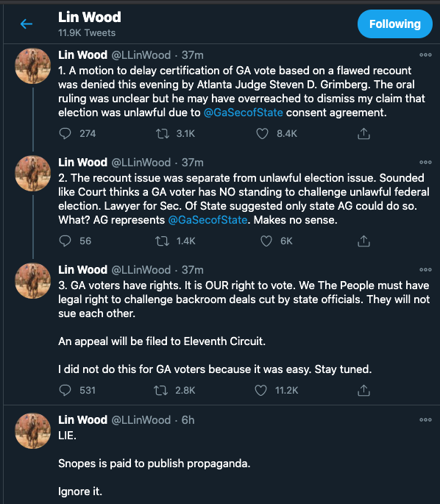Screen dimensions: 440x504
Task: Go back using the left arrow icon
Action: tap(26, 24)
